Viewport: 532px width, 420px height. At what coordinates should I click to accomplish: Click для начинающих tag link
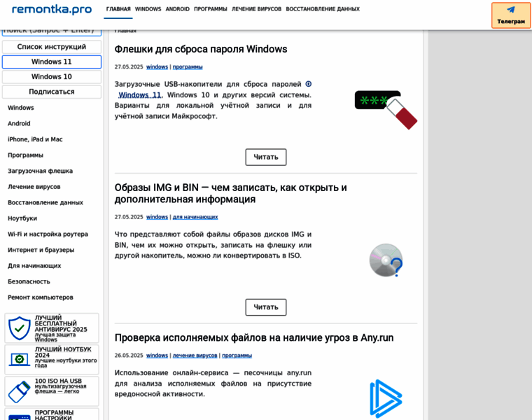point(195,217)
